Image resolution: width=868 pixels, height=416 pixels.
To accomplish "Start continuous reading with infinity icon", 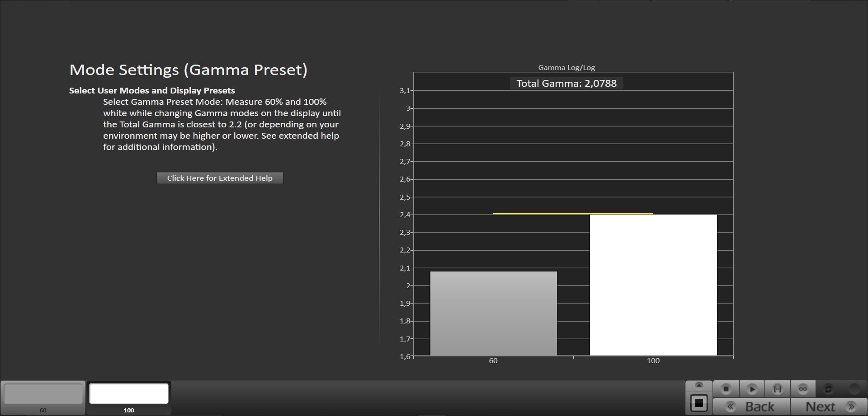I will coord(802,389).
